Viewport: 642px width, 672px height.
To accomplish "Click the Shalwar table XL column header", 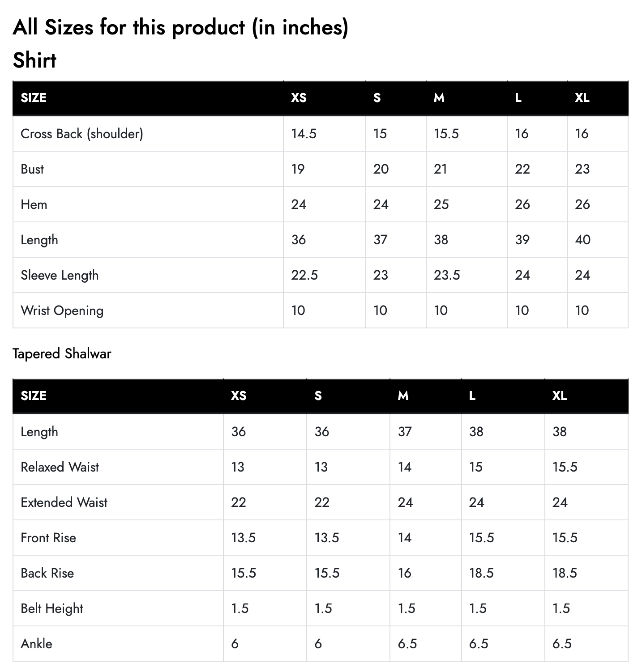I will point(559,396).
